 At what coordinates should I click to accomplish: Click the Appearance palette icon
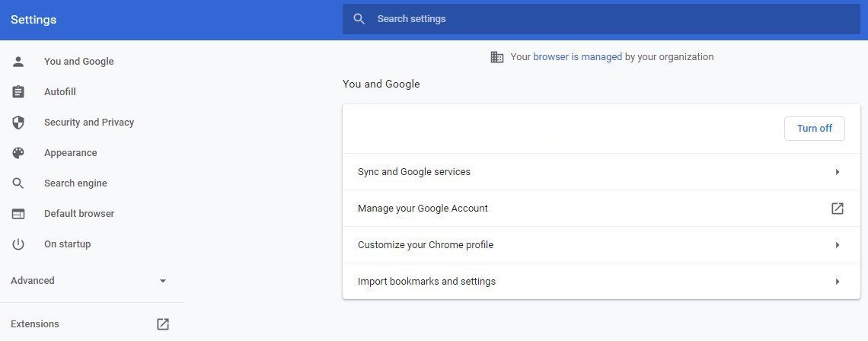tap(18, 153)
